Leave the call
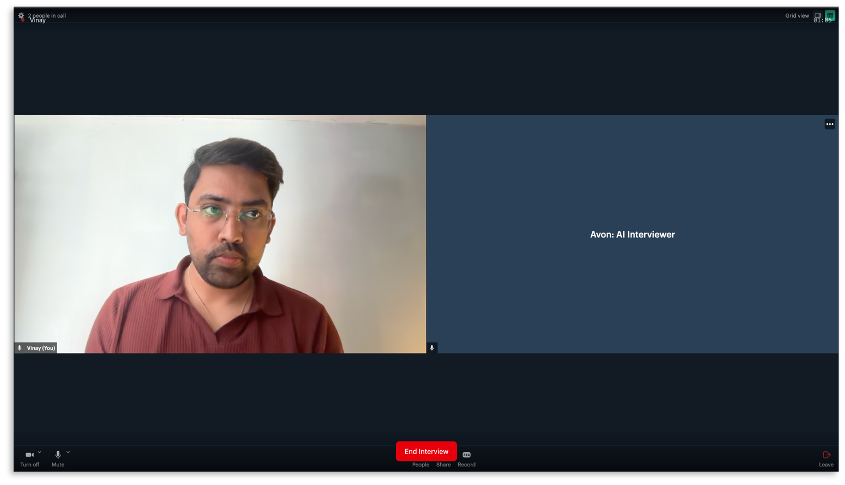This screenshot has width=845, height=485. (x=826, y=456)
